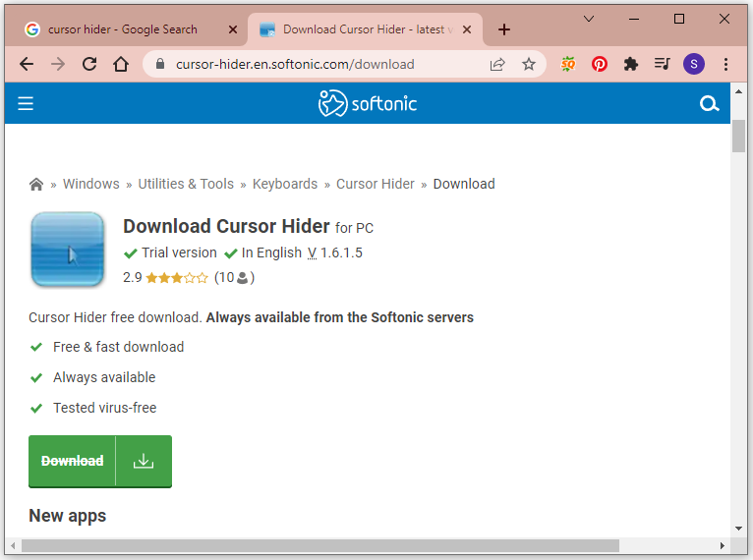Switch to the cursor hider Google Search tab
The height and width of the screenshot is (560, 753).
(x=123, y=29)
